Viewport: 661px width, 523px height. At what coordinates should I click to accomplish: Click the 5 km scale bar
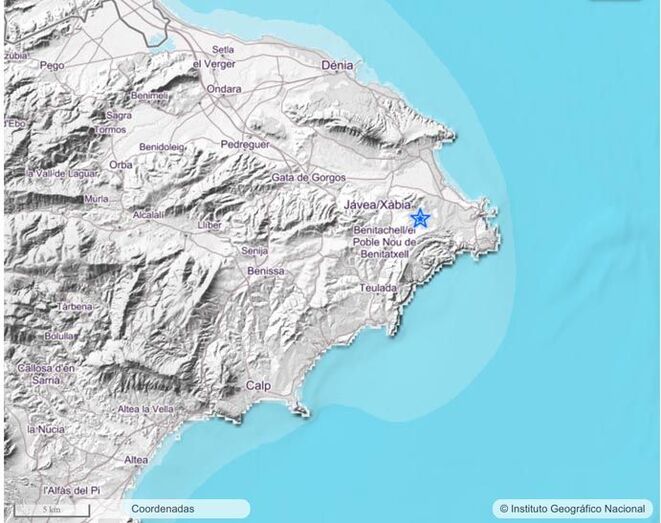click(x=52, y=510)
